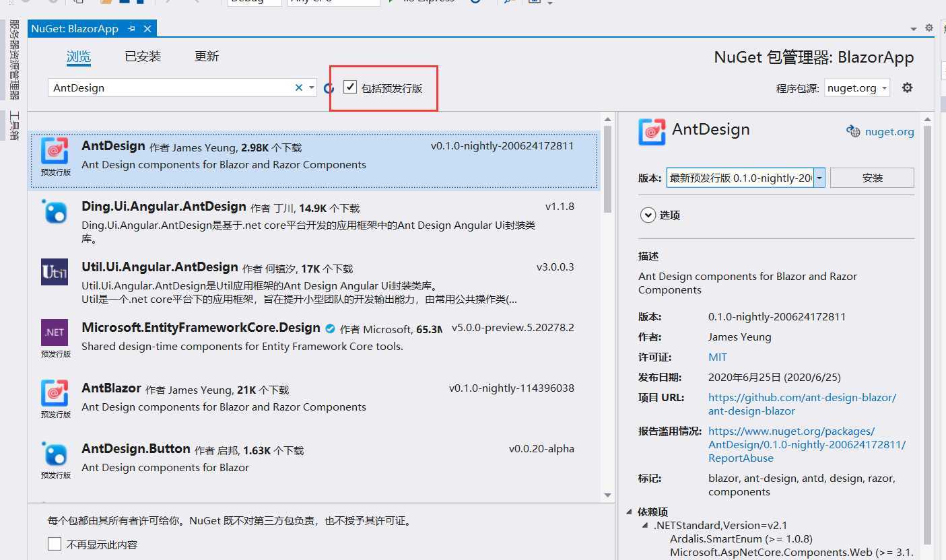
Task: Click the AntDesign.Button package icon
Action: point(55,454)
